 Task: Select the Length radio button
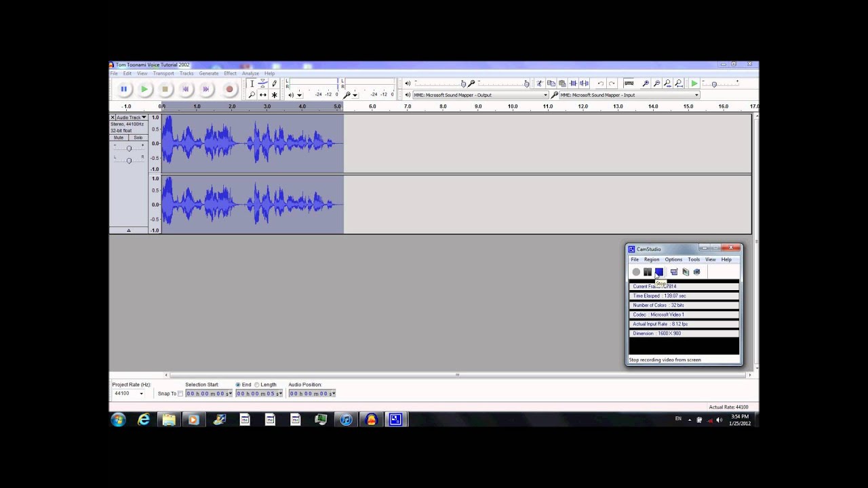click(257, 385)
